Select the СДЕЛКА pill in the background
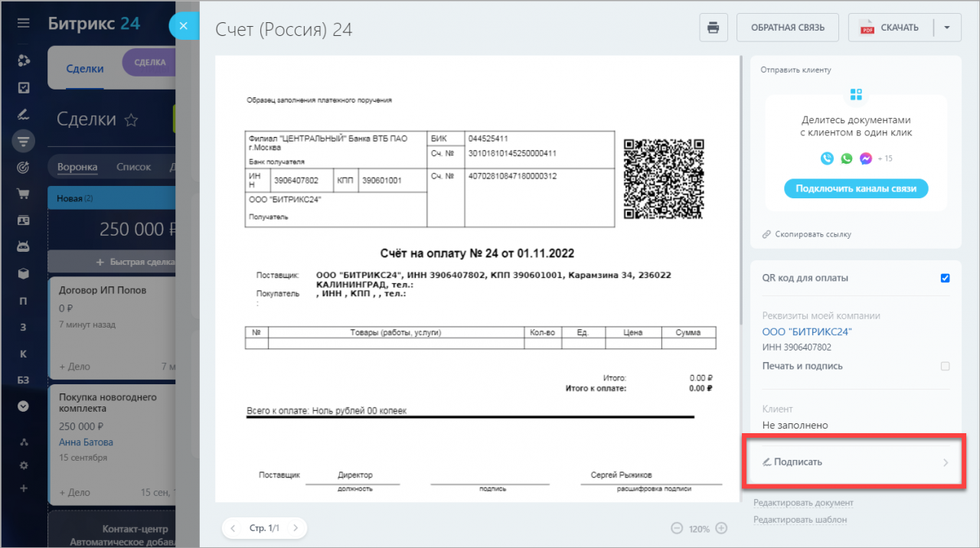980x548 pixels. tap(150, 63)
